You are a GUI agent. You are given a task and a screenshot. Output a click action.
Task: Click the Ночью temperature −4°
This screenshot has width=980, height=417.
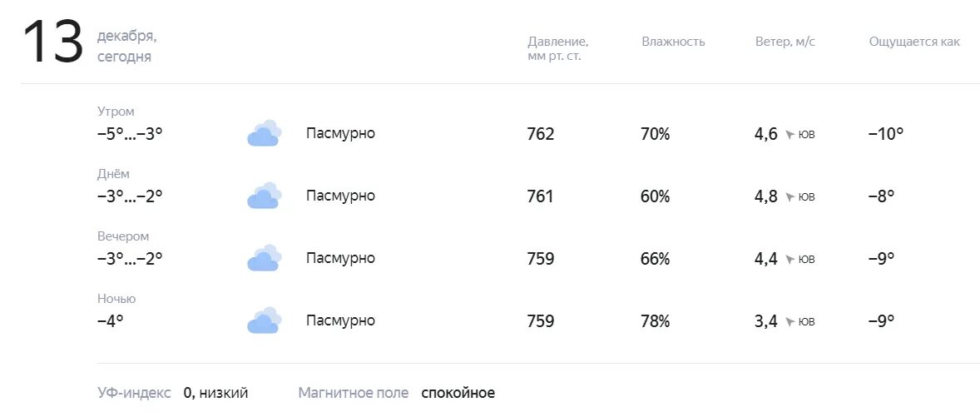click(110, 321)
